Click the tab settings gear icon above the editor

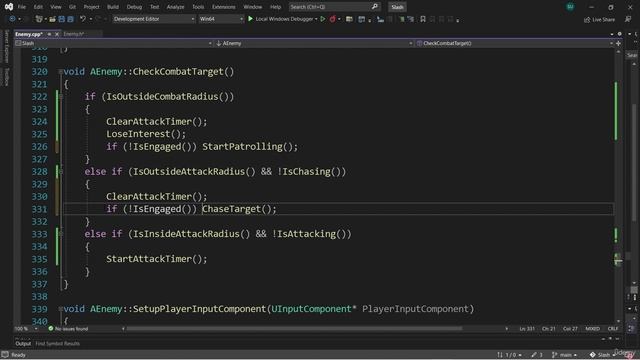(620, 34)
